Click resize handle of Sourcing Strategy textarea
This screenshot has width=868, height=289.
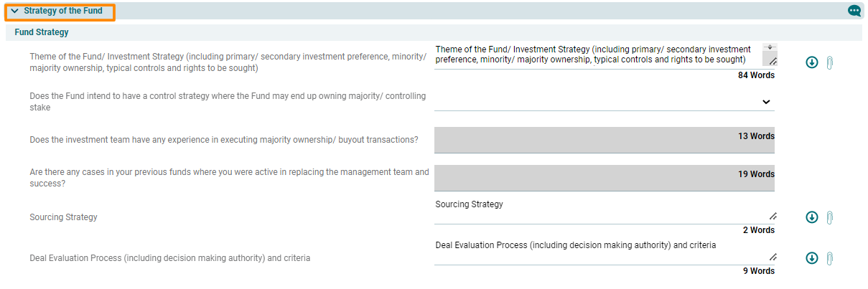[773, 216]
